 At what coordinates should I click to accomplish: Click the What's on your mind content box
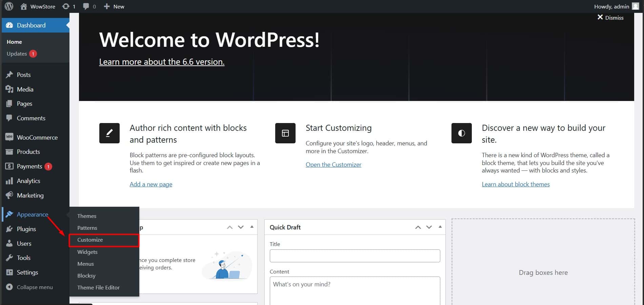(355, 291)
